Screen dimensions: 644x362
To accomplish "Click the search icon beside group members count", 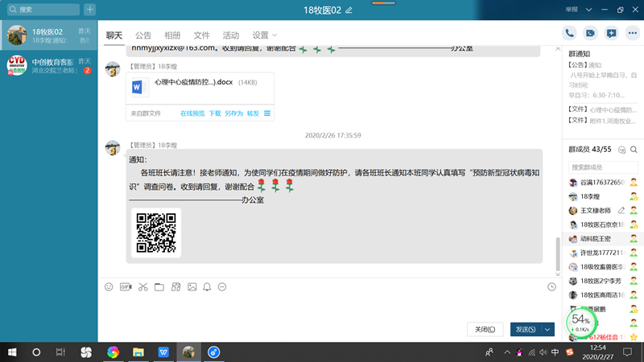I will [x=634, y=150].
